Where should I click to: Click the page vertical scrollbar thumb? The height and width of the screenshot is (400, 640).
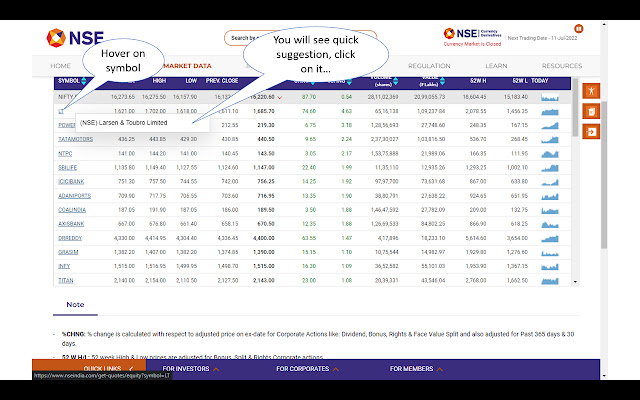click(x=604, y=175)
